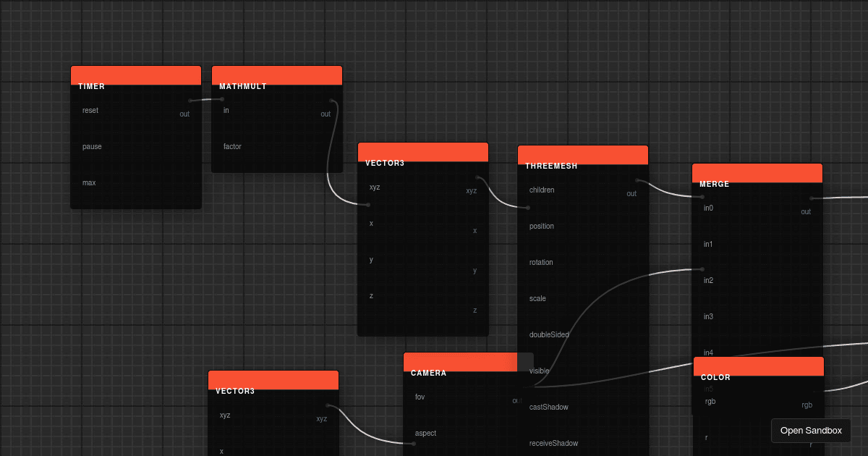Screen dimensions: 868x456
Task: Toggle the castShadow input on THREEMESH
Action: tap(549, 407)
